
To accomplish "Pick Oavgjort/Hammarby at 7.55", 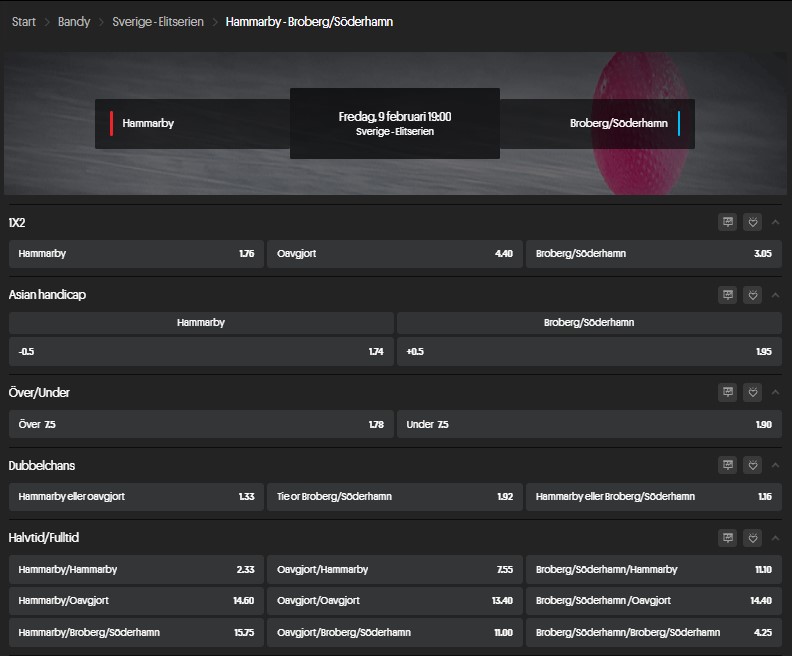I will (394, 569).
